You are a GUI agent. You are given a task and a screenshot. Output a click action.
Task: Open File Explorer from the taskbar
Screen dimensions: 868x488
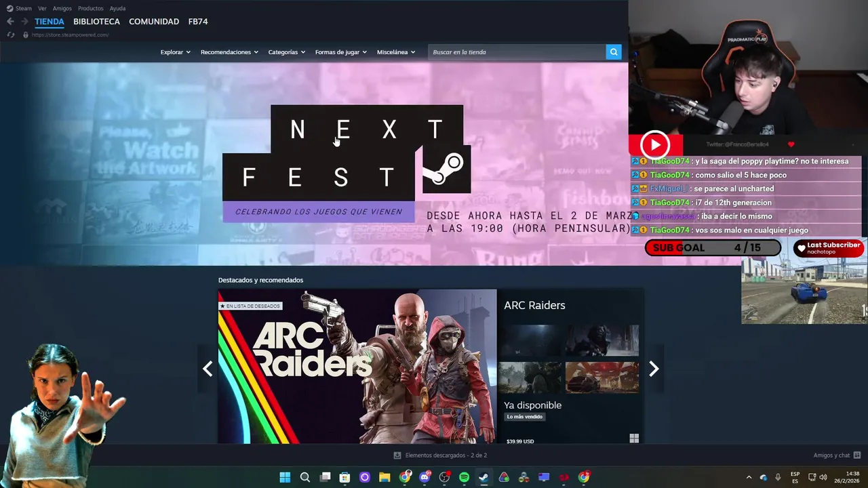[x=384, y=477]
